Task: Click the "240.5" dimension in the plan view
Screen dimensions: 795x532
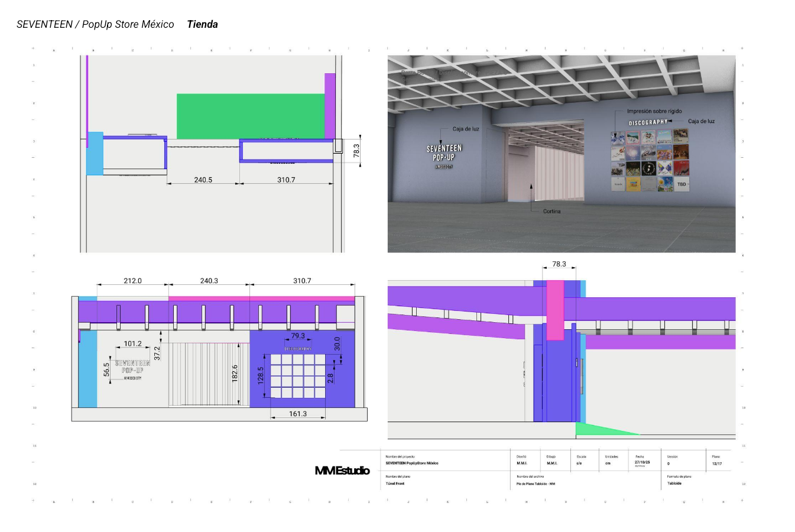Action: (203, 180)
